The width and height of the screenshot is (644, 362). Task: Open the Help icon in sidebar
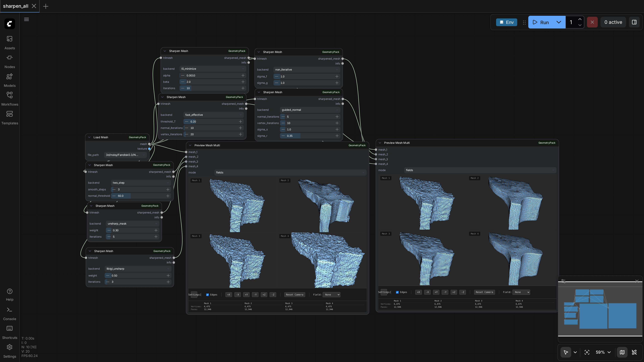[x=10, y=291]
